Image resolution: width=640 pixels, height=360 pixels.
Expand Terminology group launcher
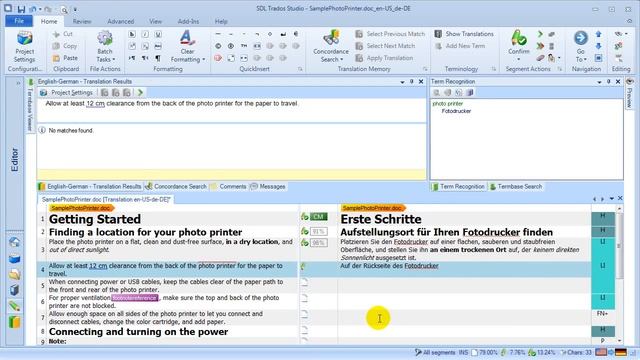click(x=493, y=69)
